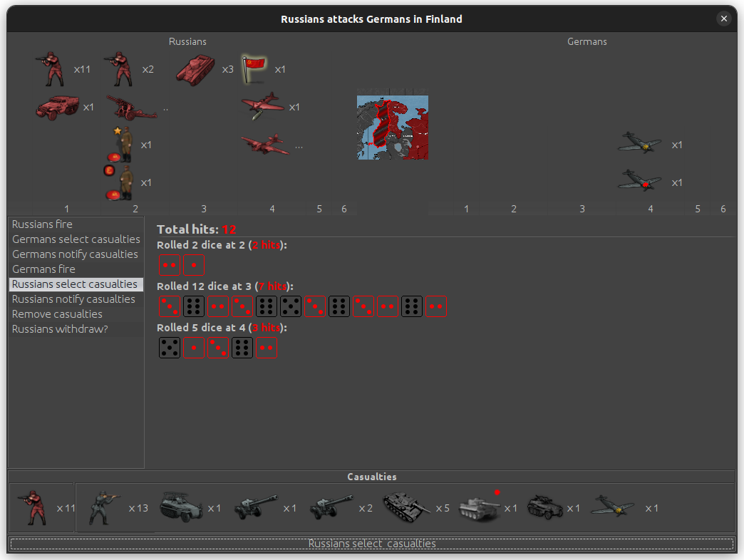Click the Russian tank unit icon
This screenshot has width=744, height=560.
point(195,69)
